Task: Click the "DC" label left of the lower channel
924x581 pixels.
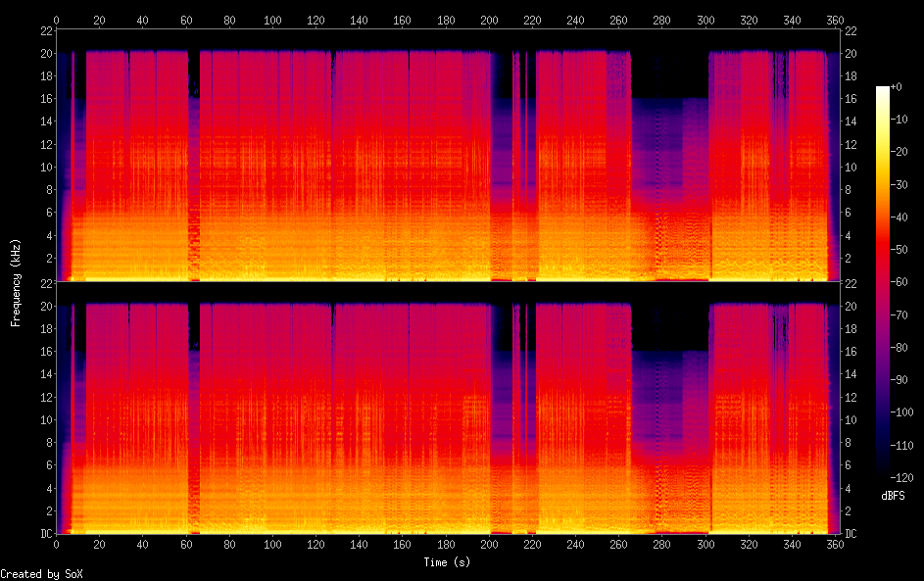Action: [x=44, y=533]
